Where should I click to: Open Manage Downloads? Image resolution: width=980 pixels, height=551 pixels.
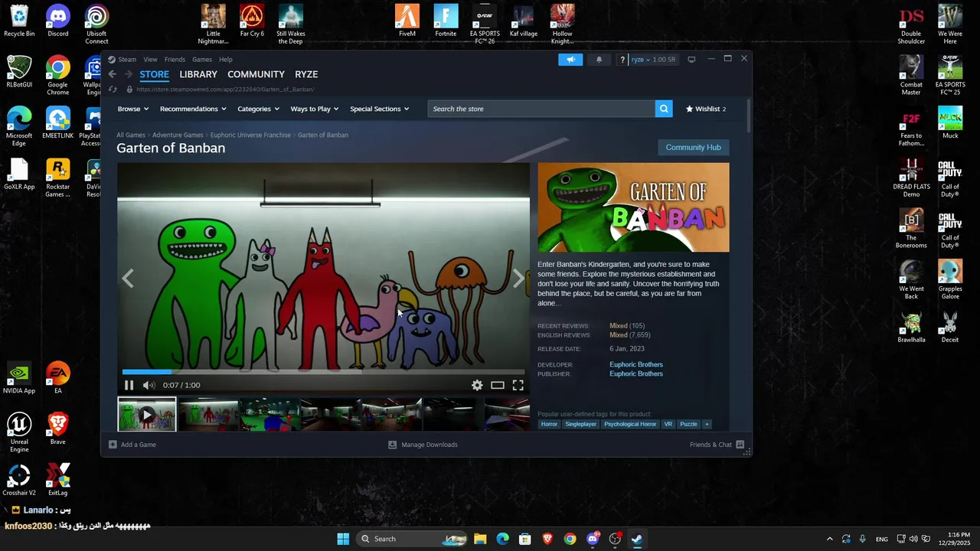(423, 445)
